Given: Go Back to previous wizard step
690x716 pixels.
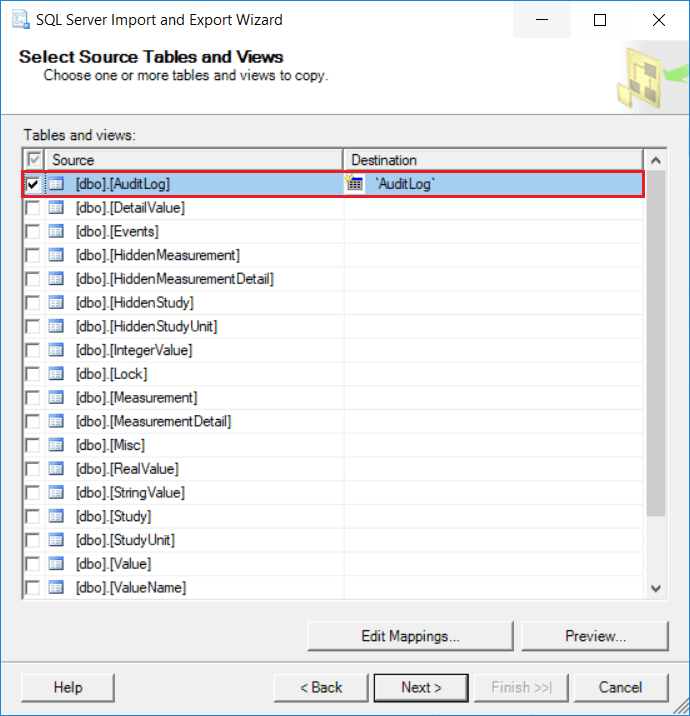Looking at the screenshot, I should (x=321, y=687).
